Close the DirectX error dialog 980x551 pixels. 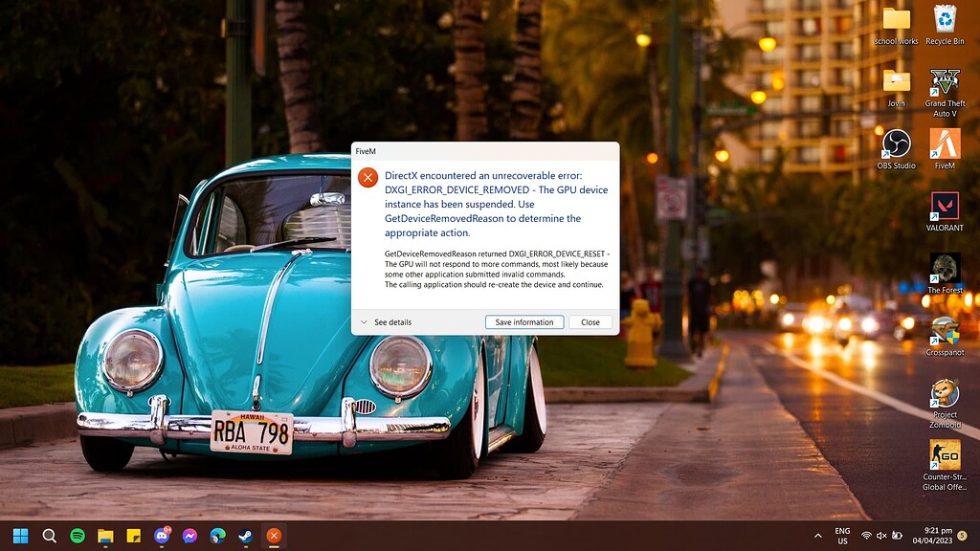(590, 322)
